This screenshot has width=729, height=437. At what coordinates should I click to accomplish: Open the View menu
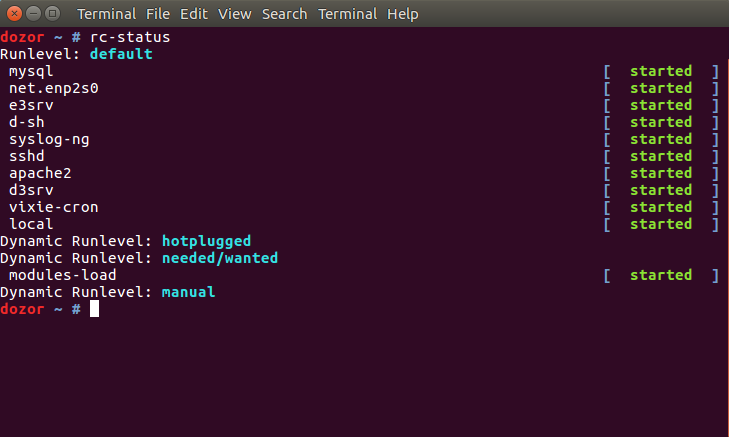tap(234, 14)
